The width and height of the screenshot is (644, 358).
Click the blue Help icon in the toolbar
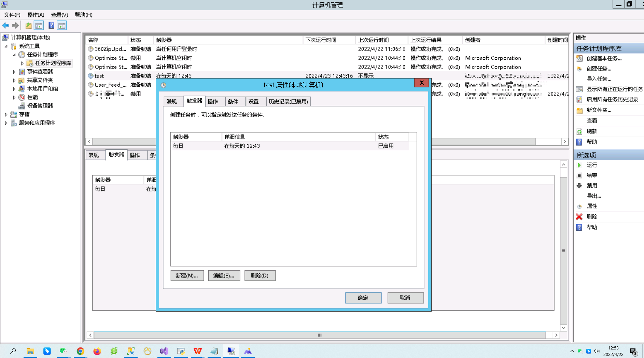(x=51, y=25)
